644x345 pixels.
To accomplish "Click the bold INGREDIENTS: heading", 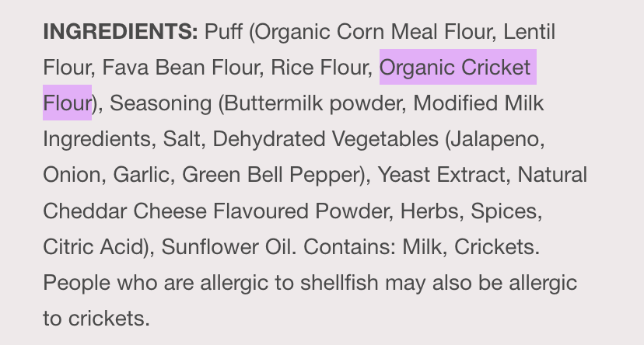I will tap(121, 31).
